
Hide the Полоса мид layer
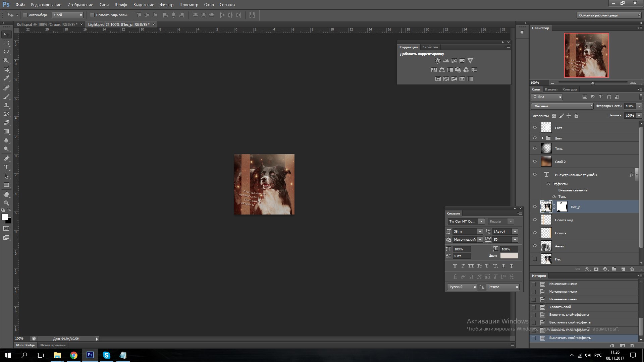[x=535, y=220]
